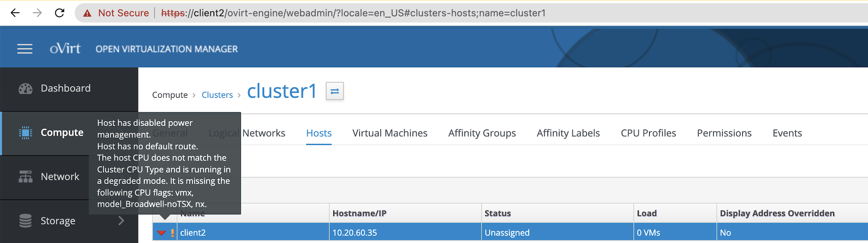The width and height of the screenshot is (868, 243).
Task: Click the oVirt logo
Action: tap(65, 49)
